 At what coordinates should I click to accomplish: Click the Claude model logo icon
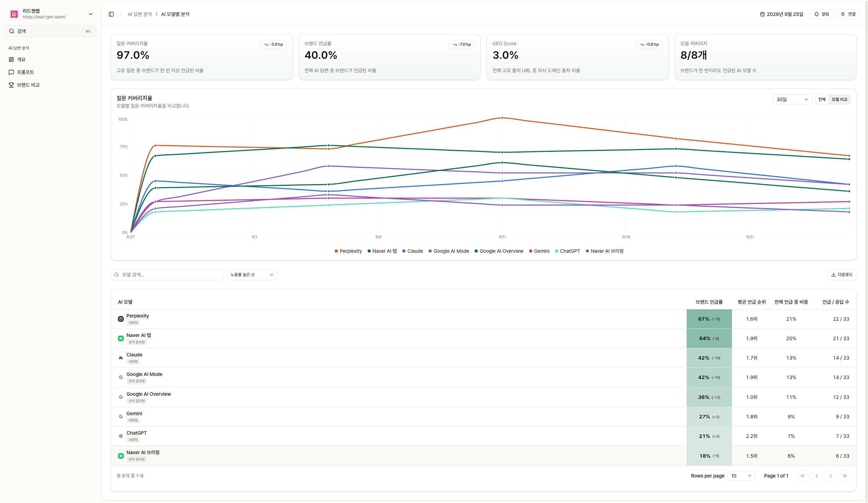pos(121,358)
